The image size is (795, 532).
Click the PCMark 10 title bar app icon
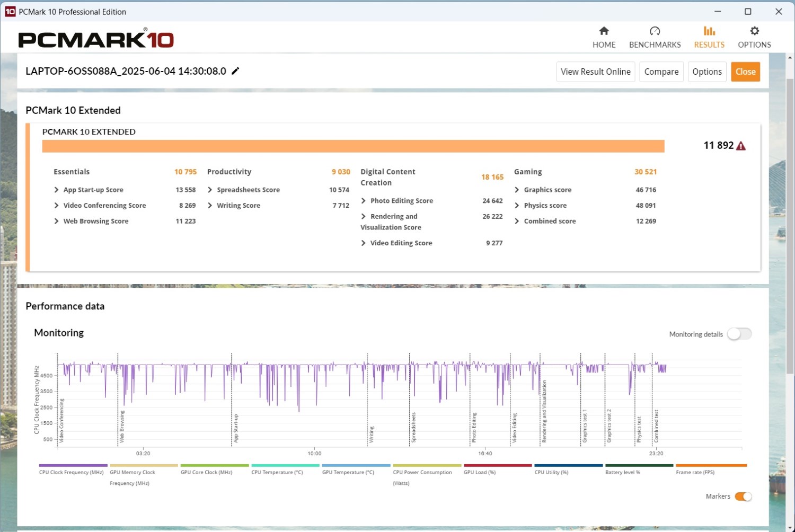click(x=10, y=12)
